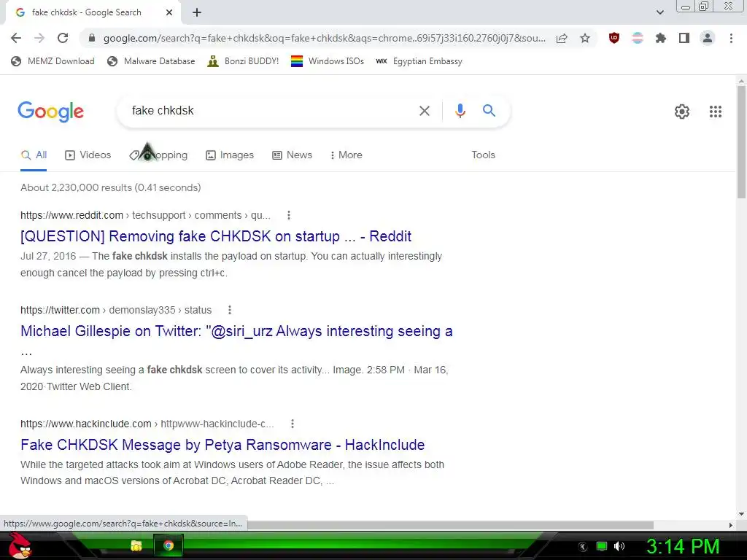Open the Extensions puzzle menu
Viewport: 747px width, 560px height.
[661, 38]
